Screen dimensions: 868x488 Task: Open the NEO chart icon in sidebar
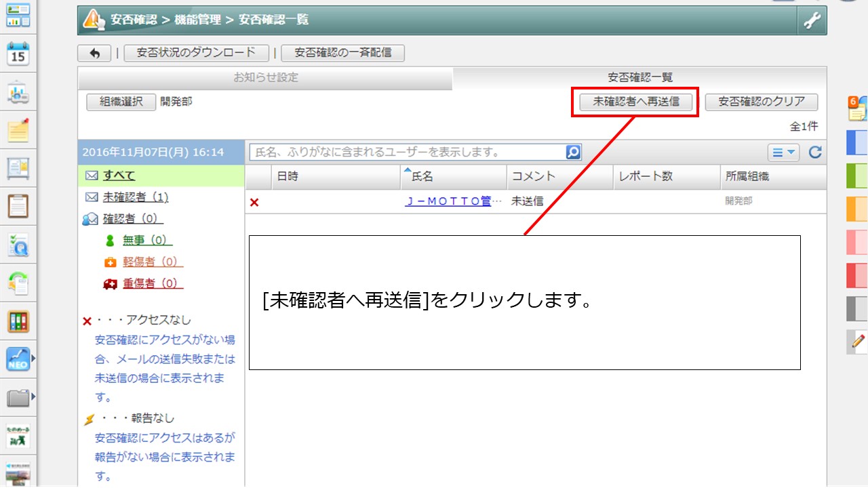18,359
